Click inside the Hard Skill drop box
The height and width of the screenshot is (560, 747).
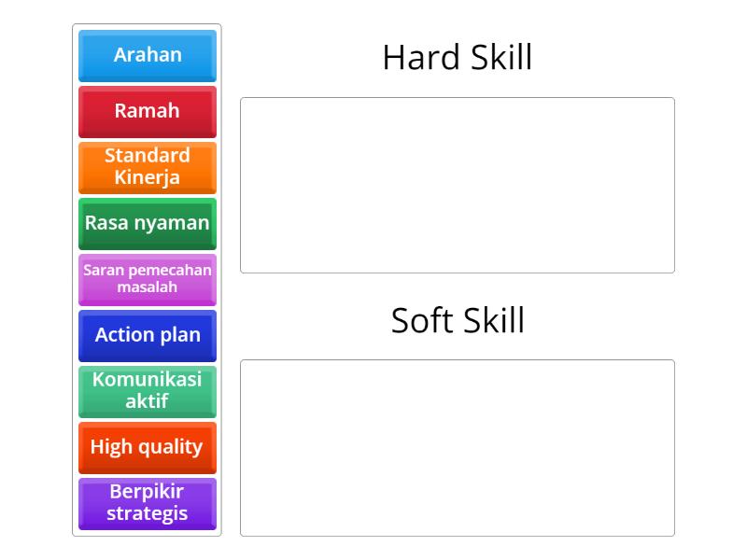(457, 183)
